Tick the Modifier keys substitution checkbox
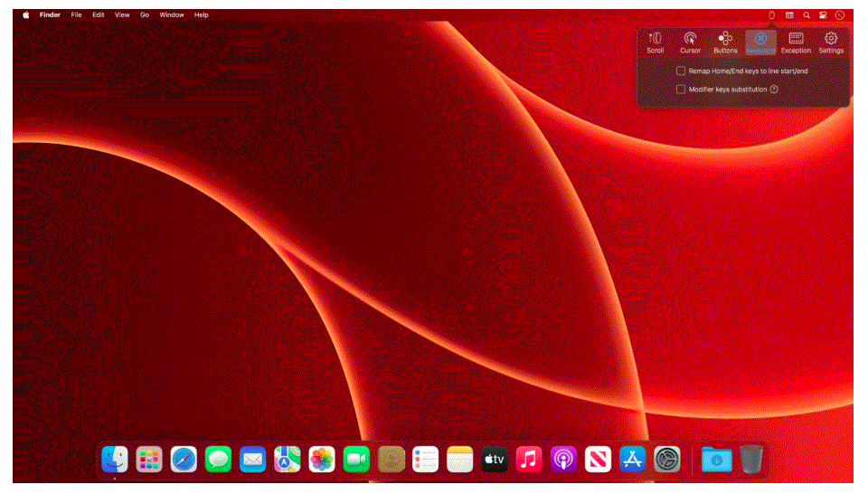 point(681,90)
